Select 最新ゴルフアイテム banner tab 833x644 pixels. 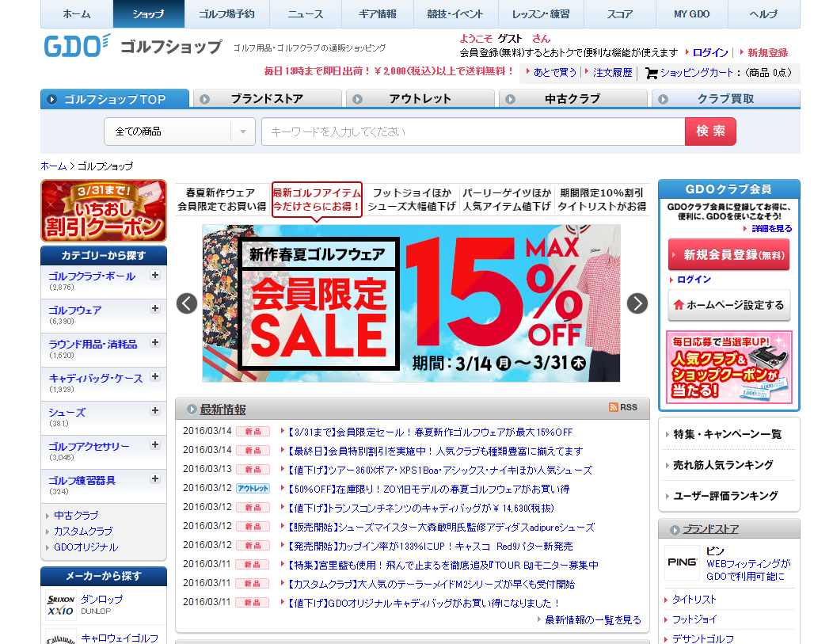[318, 200]
